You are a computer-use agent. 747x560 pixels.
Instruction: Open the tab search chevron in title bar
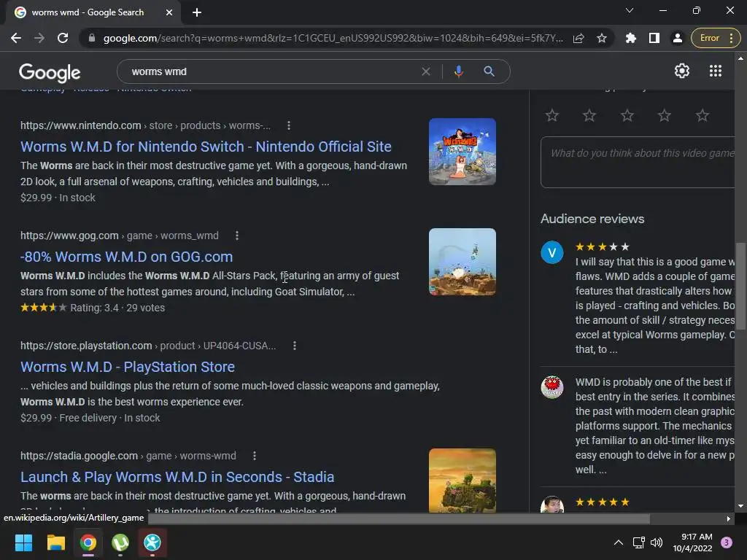click(630, 10)
